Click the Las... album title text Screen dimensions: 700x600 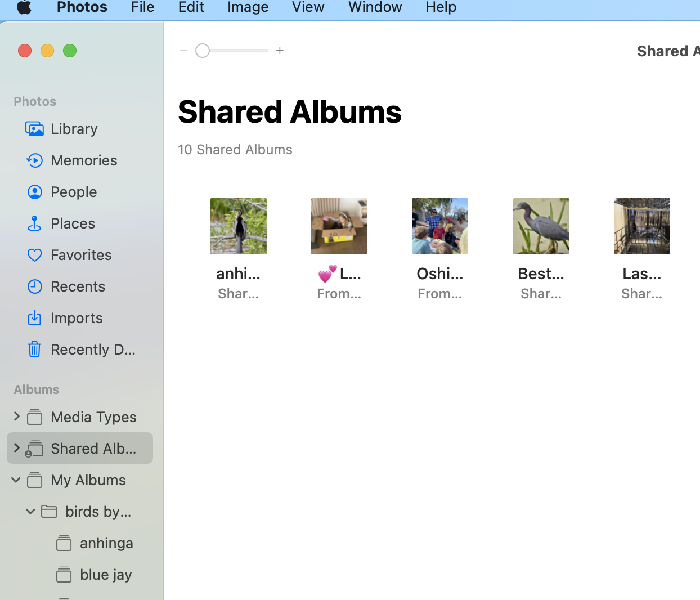point(641,274)
